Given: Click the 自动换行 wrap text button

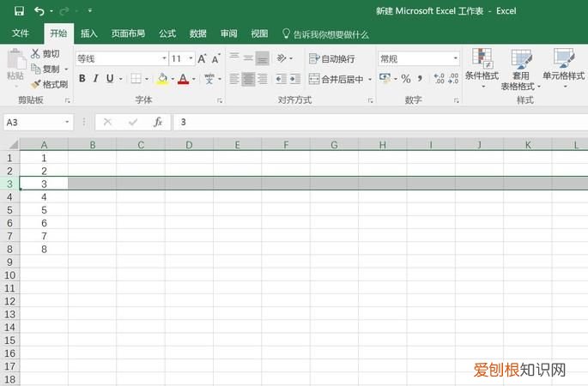Looking at the screenshot, I should [x=331, y=58].
